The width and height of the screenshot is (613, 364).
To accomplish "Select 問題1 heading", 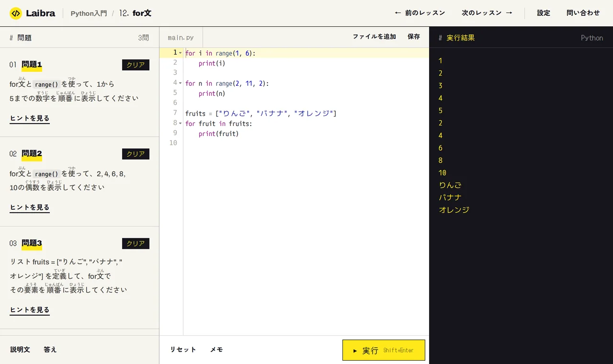I will (32, 64).
